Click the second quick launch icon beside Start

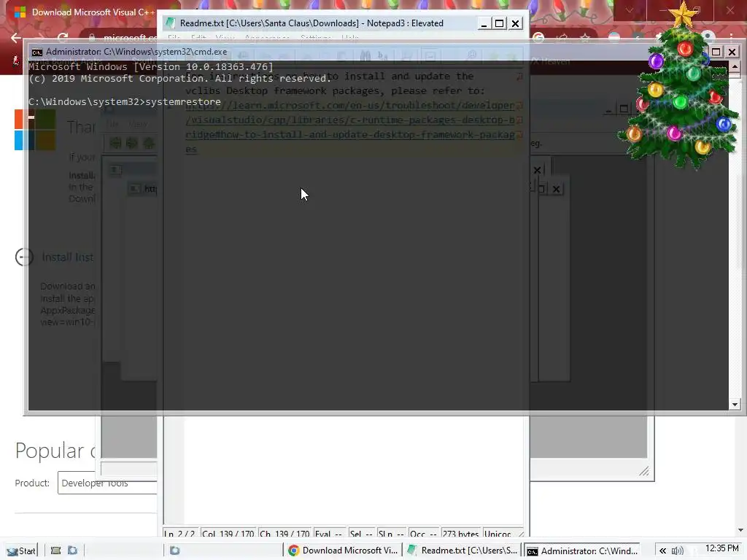pos(72,551)
